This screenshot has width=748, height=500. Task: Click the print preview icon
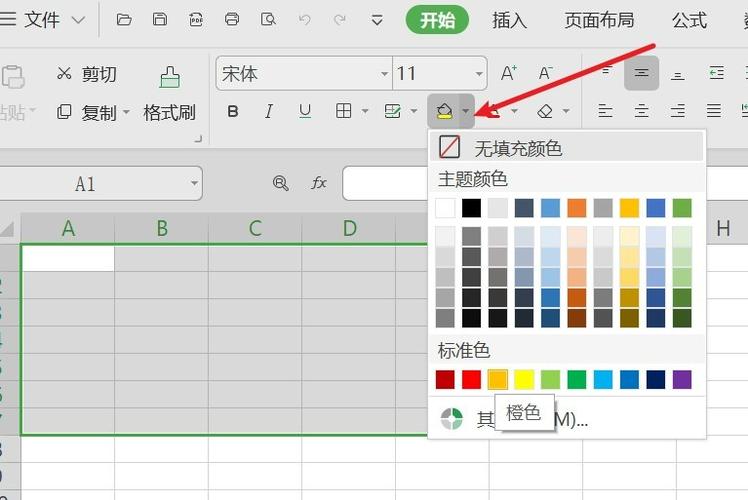[268, 20]
